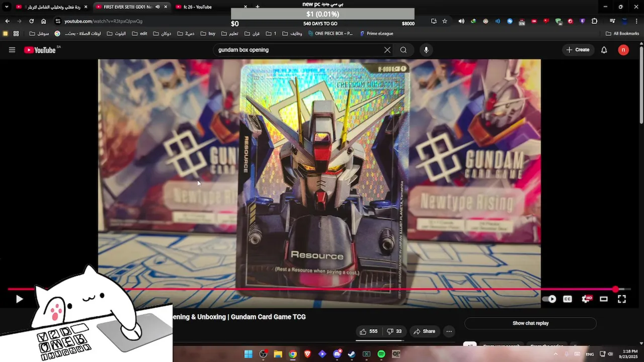Open the more actions three-dot menu under video
The image size is (644, 362).
click(x=449, y=331)
